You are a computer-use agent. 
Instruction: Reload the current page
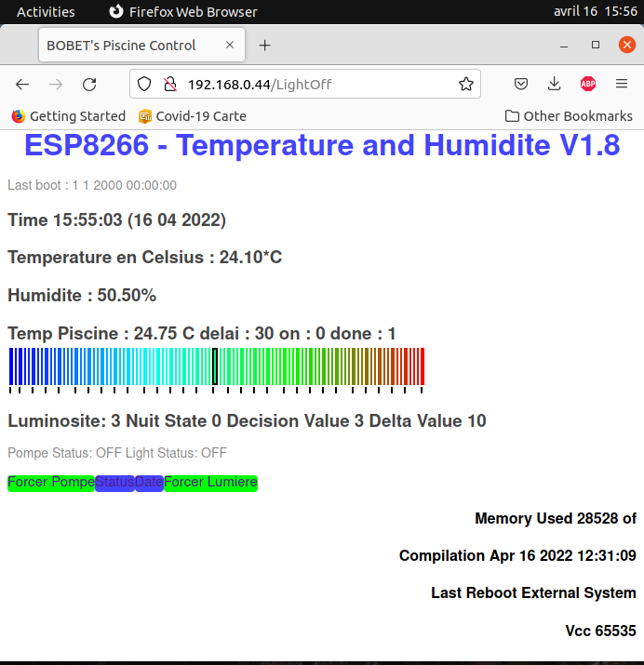(x=89, y=85)
